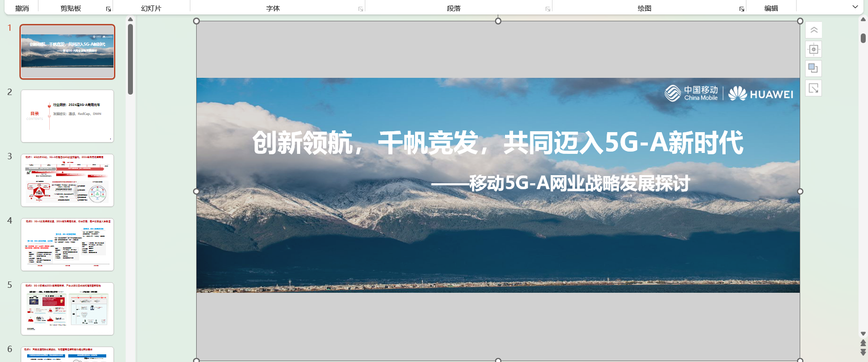The image size is (868, 362).
Task: Click the 绘图 group label
Action: coord(645,8)
